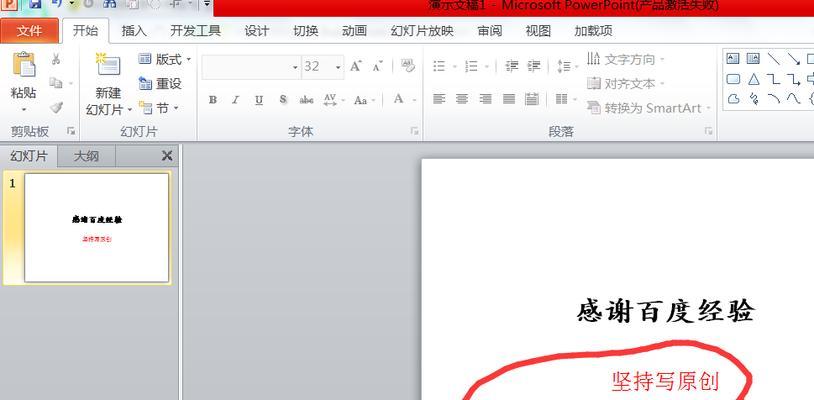Open the File (文件) tab
The image size is (814, 400).
coord(29,31)
